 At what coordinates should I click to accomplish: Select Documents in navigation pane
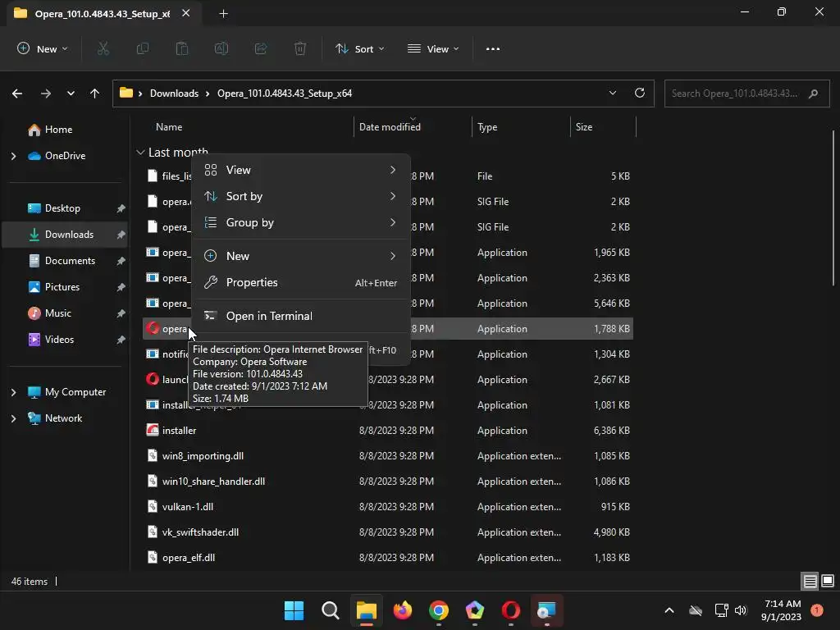tap(70, 261)
